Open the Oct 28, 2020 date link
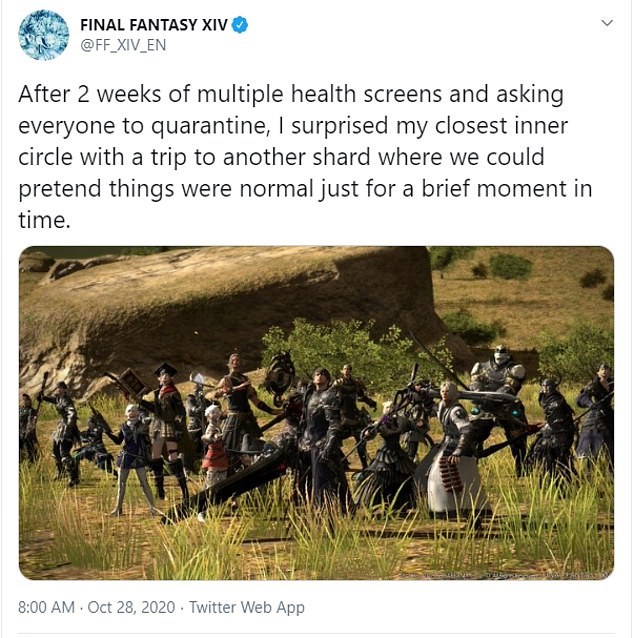The image size is (634, 638). 131,607
